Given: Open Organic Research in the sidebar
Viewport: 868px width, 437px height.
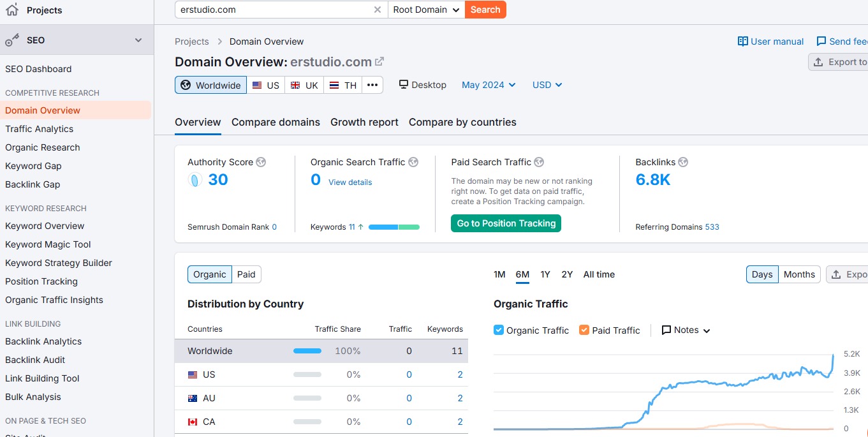Looking at the screenshot, I should point(43,147).
